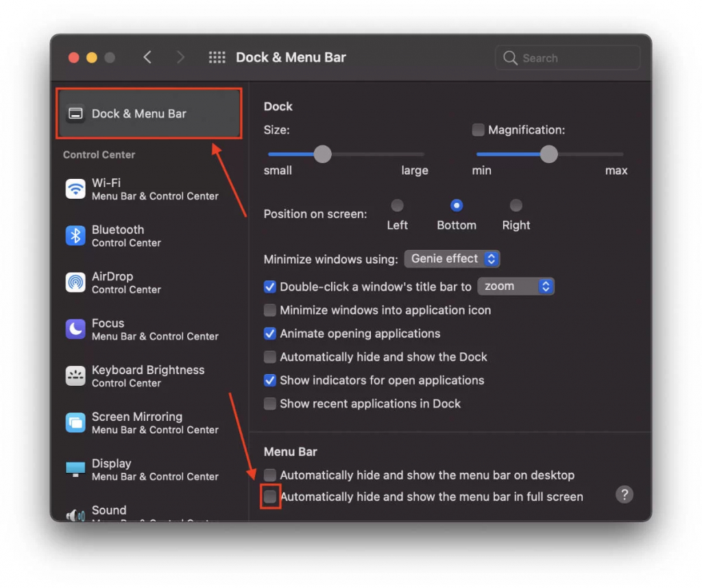Click the Dock & Menu Bar sidebar icon

[75, 114]
